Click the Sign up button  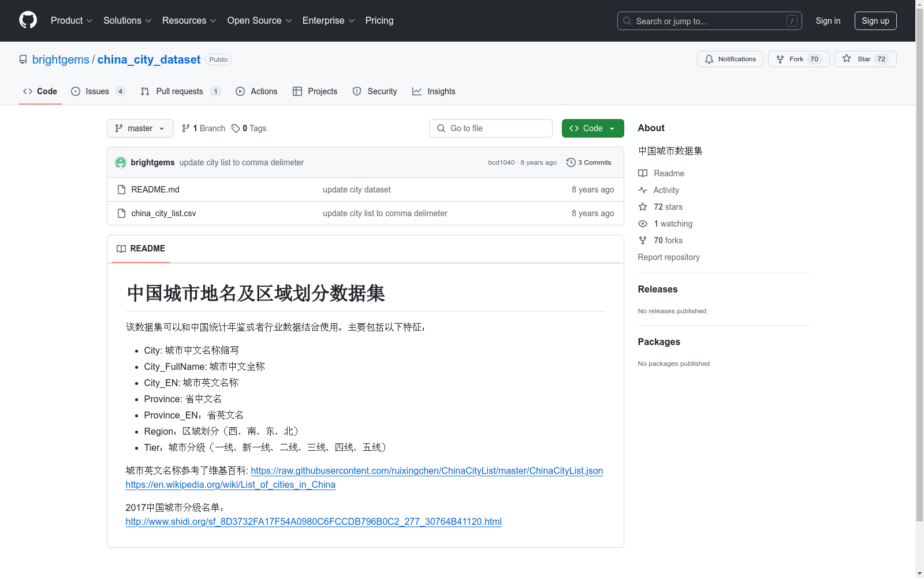click(875, 21)
